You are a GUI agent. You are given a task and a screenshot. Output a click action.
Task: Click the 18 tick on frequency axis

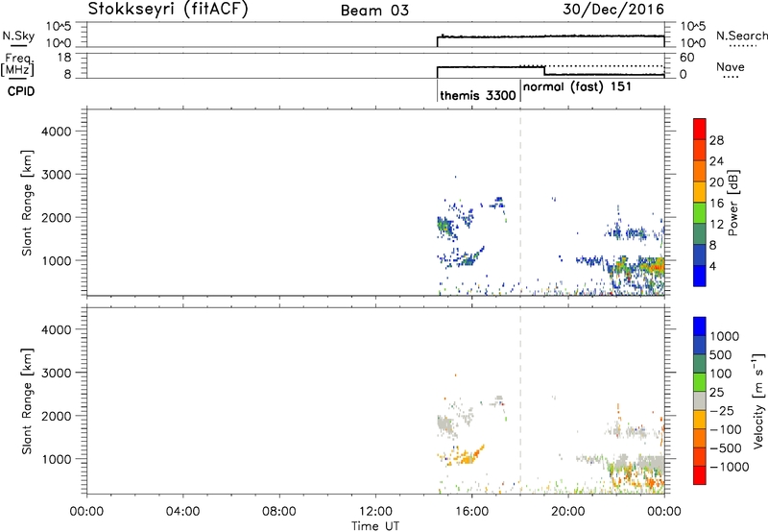tap(63, 58)
